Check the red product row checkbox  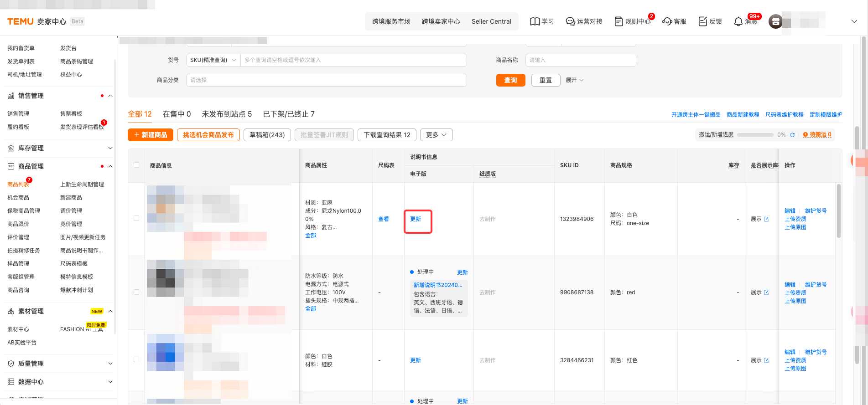[x=136, y=292]
